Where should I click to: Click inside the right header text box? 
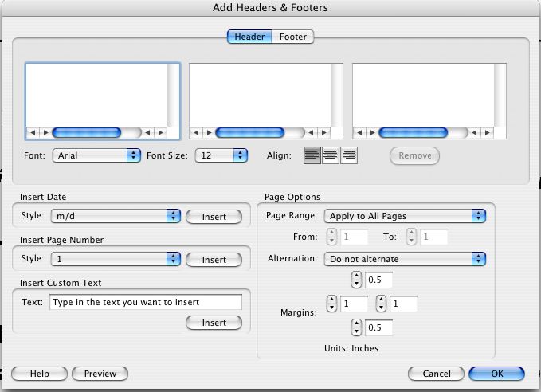pyautogui.click(x=424, y=96)
